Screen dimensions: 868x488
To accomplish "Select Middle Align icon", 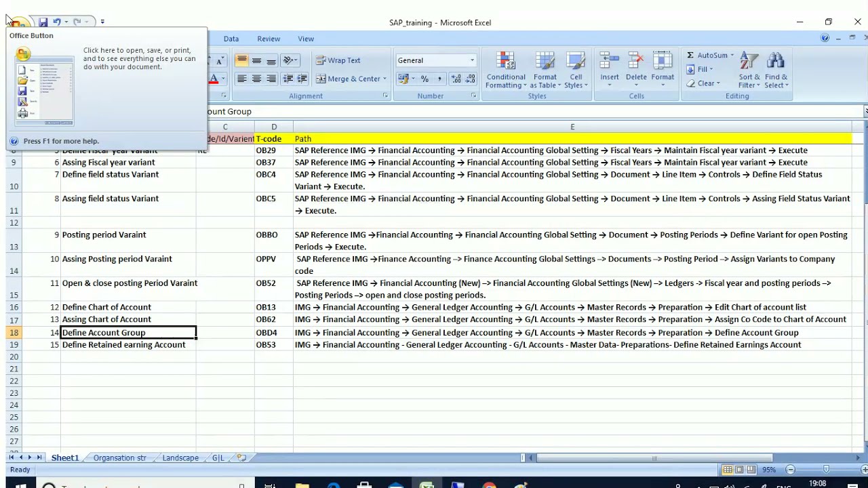I will coord(256,60).
